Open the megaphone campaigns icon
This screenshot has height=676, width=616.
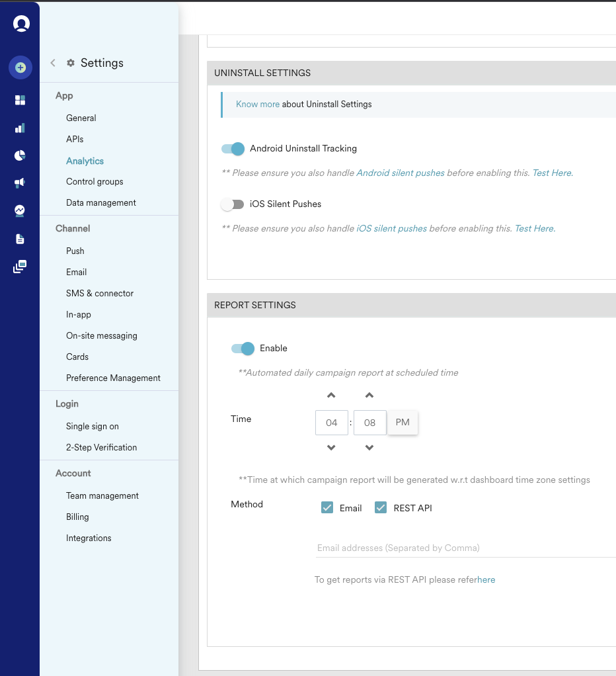pos(20,183)
